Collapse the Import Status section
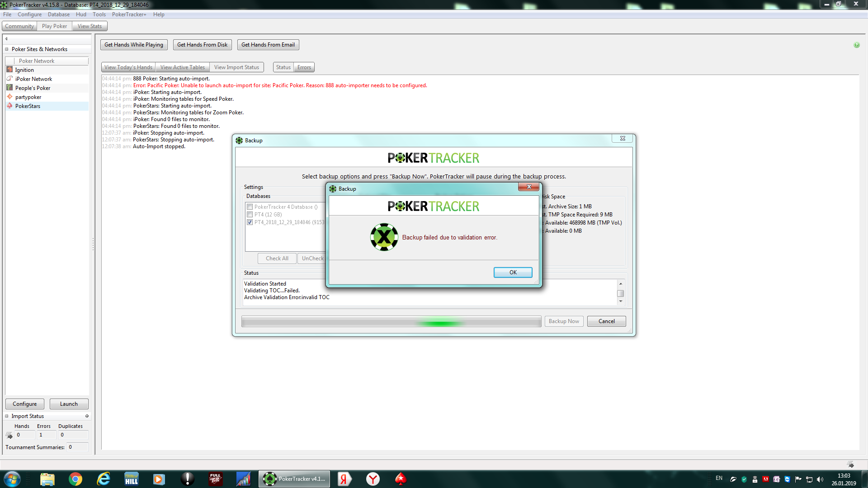 click(7, 416)
